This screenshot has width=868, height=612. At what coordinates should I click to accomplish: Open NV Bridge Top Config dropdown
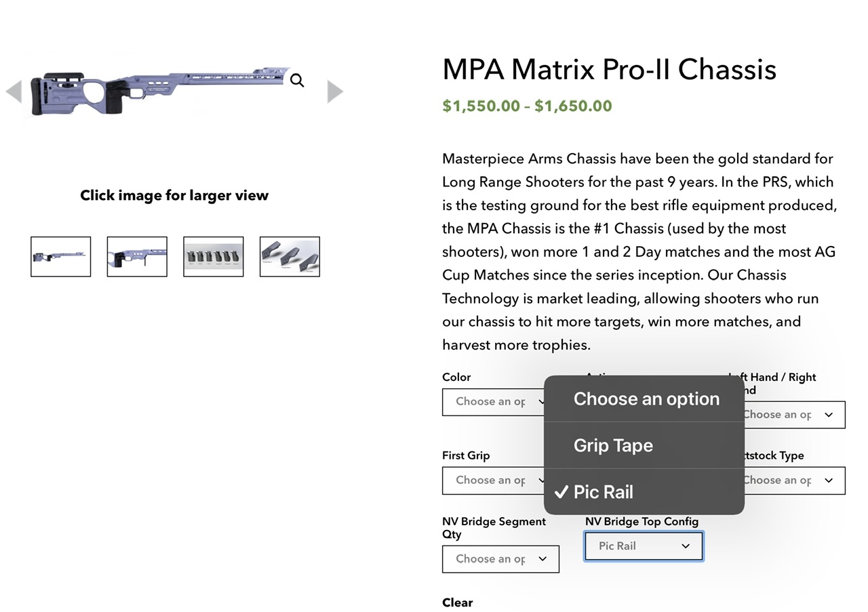coord(644,546)
